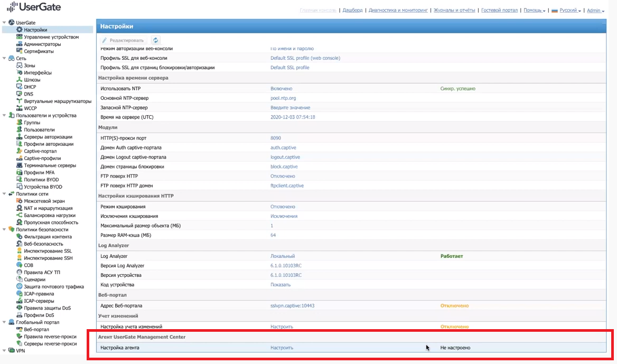Click the Исключения caching link
The width and height of the screenshot is (617, 364).
pos(284,216)
